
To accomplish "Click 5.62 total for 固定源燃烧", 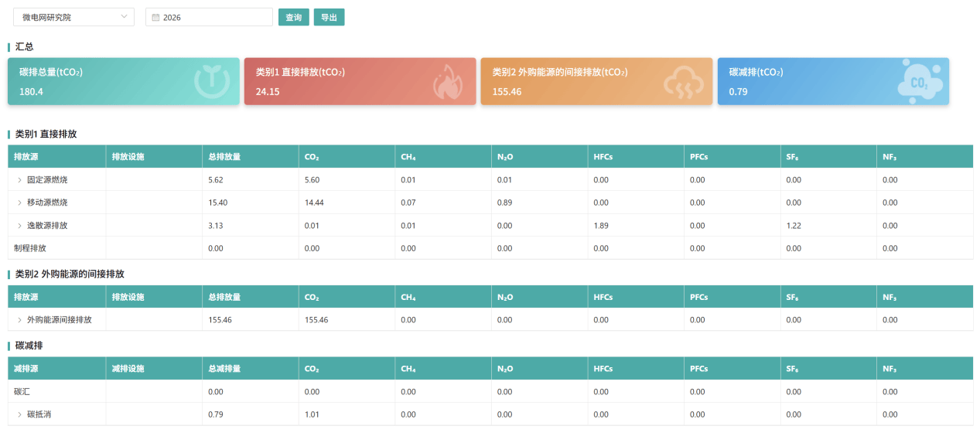I will click(x=216, y=179).
